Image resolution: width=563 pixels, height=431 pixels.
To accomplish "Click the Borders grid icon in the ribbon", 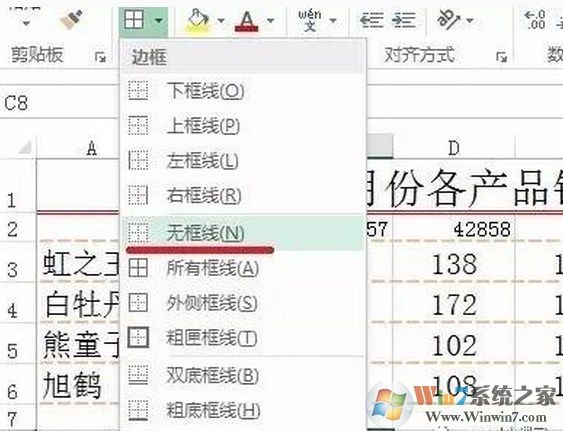I will click(134, 19).
